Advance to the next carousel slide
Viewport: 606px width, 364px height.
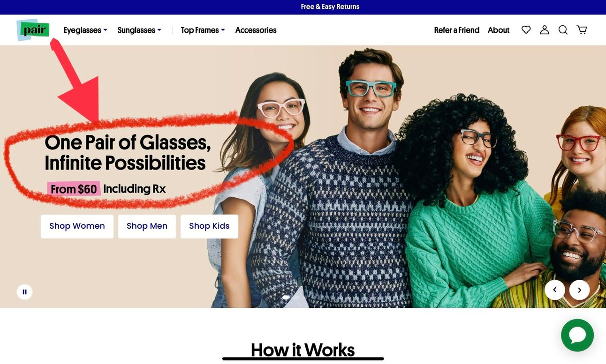(580, 290)
